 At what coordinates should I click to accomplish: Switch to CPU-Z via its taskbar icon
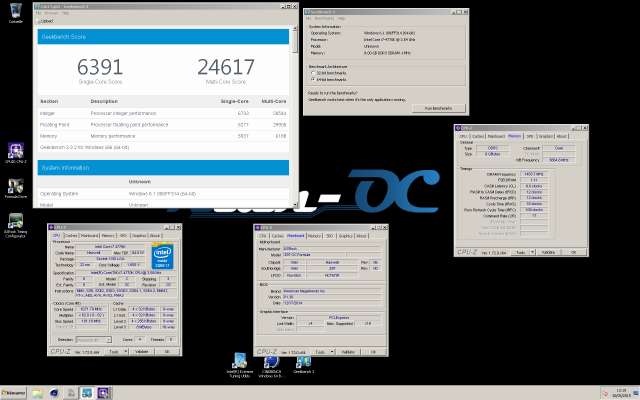point(103,393)
